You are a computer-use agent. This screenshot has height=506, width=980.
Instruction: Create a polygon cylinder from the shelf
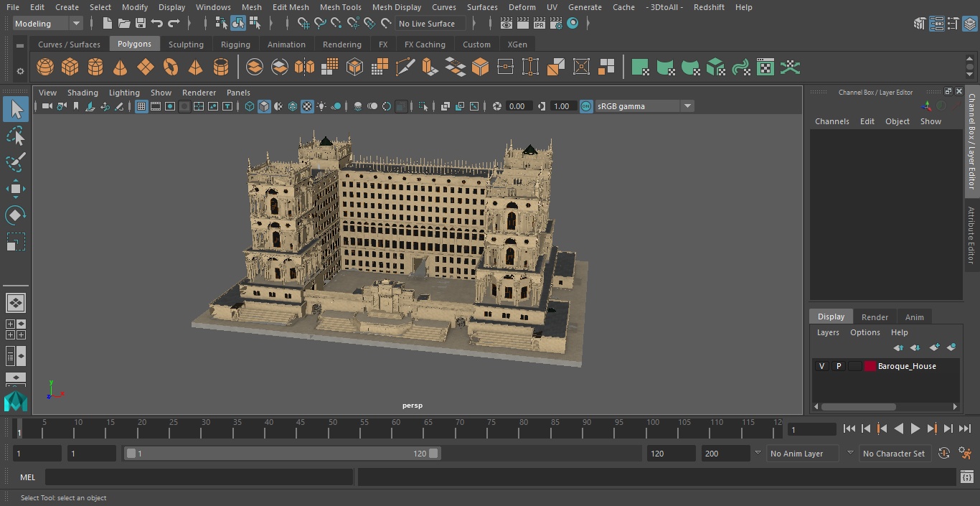[95, 67]
